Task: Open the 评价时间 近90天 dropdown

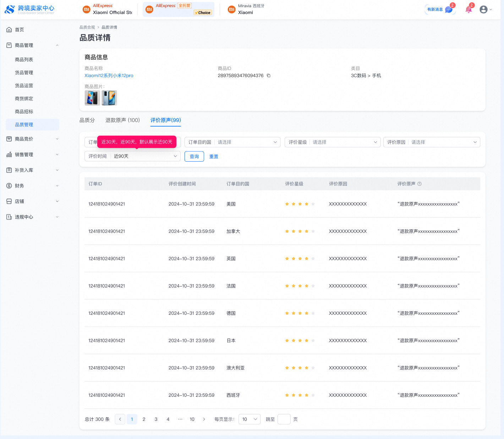Action: pos(132,156)
